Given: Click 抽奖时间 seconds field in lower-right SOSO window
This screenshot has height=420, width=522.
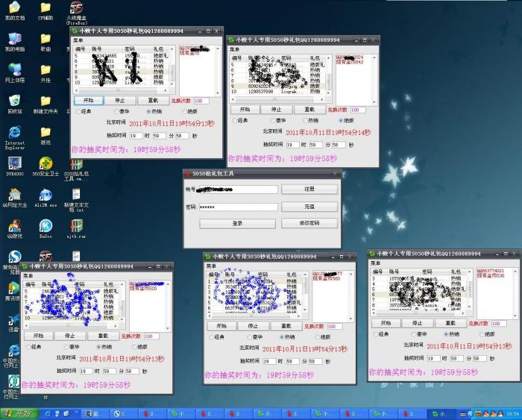Looking at the screenshot, I should [479, 359].
